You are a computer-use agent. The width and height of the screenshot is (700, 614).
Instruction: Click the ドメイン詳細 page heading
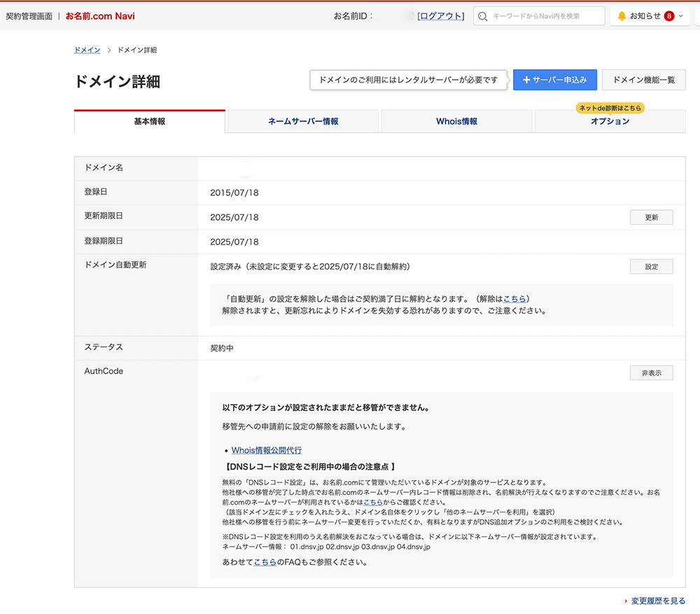[117, 82]
